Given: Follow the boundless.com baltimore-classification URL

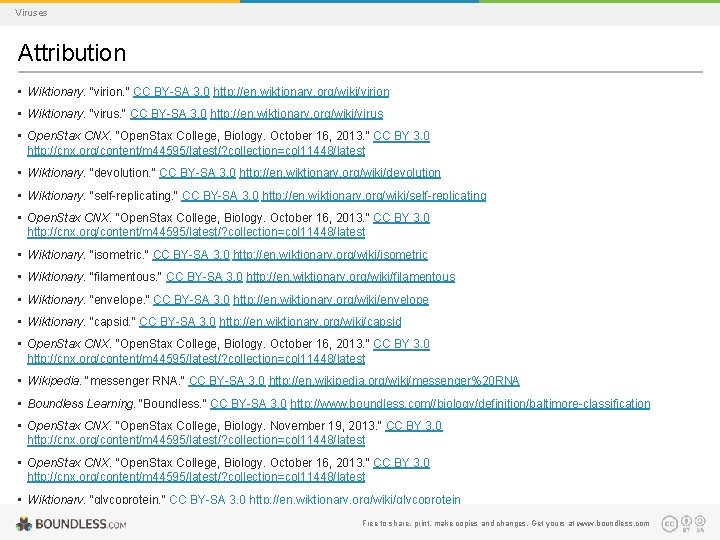Looking at the screenshot, I should pyautogui.click(x=470, y=404).
